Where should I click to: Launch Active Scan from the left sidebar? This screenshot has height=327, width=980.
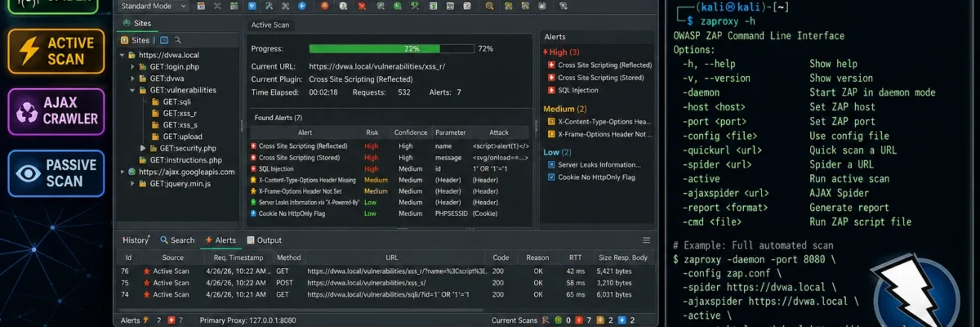pos(56,52)
